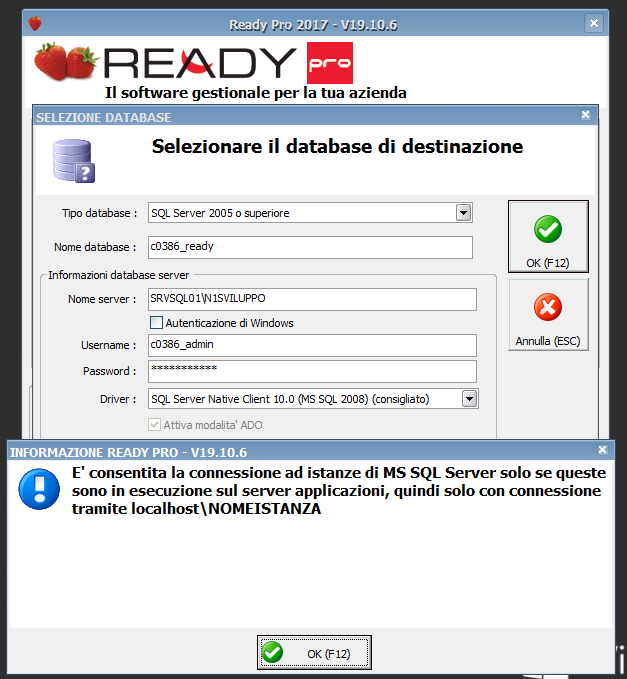Confirm database selection with OK (F12) button
Viewport: 627px width, 679px height.
(x=548, y=236)
